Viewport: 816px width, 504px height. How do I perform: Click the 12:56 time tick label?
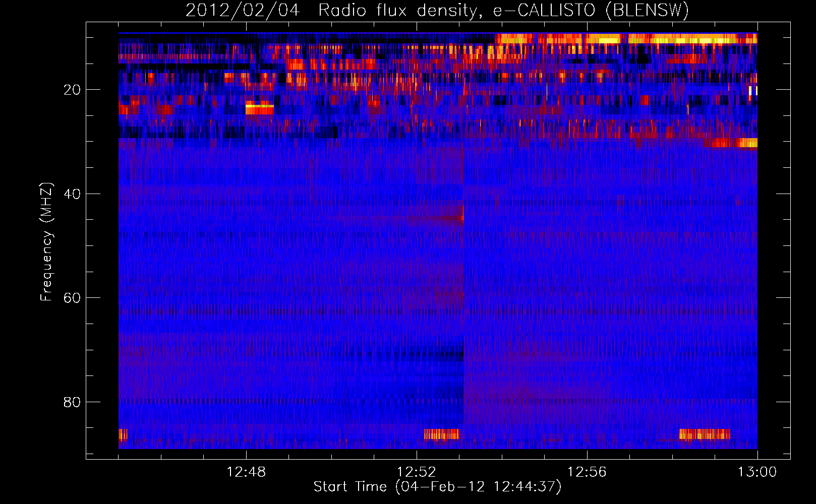(x=587, y=472)
